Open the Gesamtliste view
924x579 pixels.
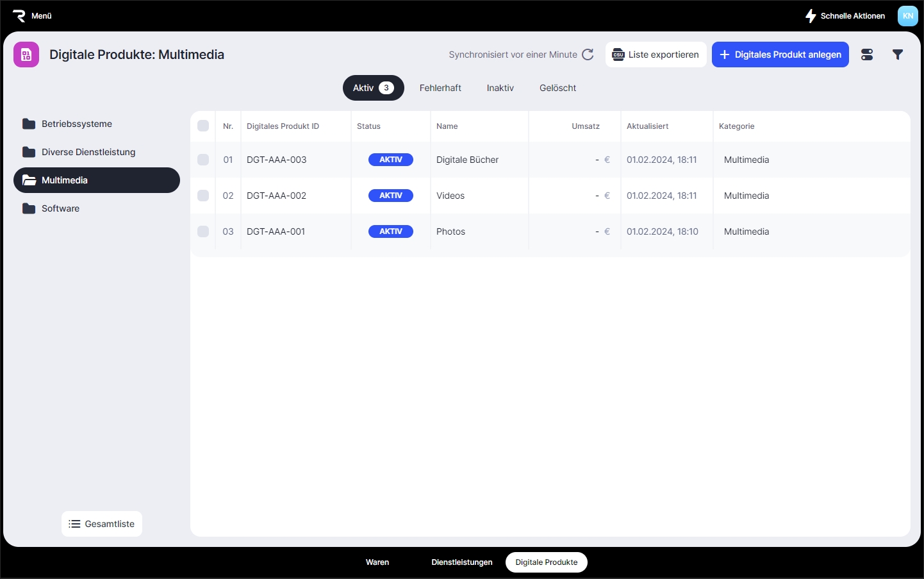point(102,524)
